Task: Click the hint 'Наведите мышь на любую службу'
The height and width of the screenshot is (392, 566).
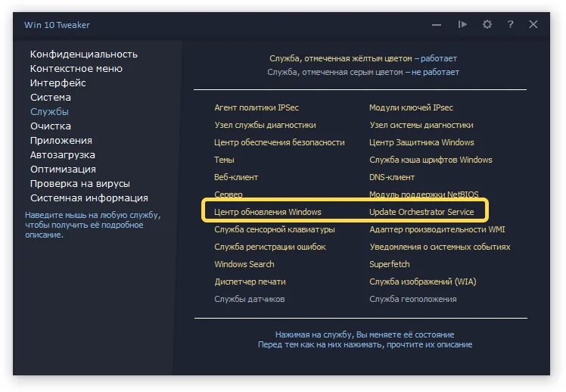Action: pyautogui.click(x=93, y=225)
